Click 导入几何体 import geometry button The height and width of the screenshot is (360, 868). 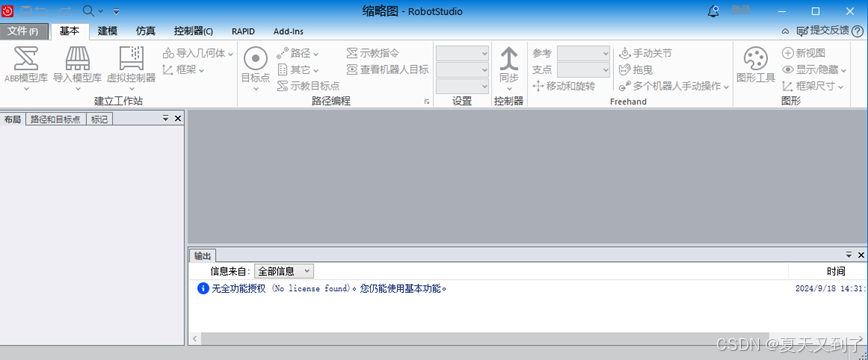coord(198,54)
